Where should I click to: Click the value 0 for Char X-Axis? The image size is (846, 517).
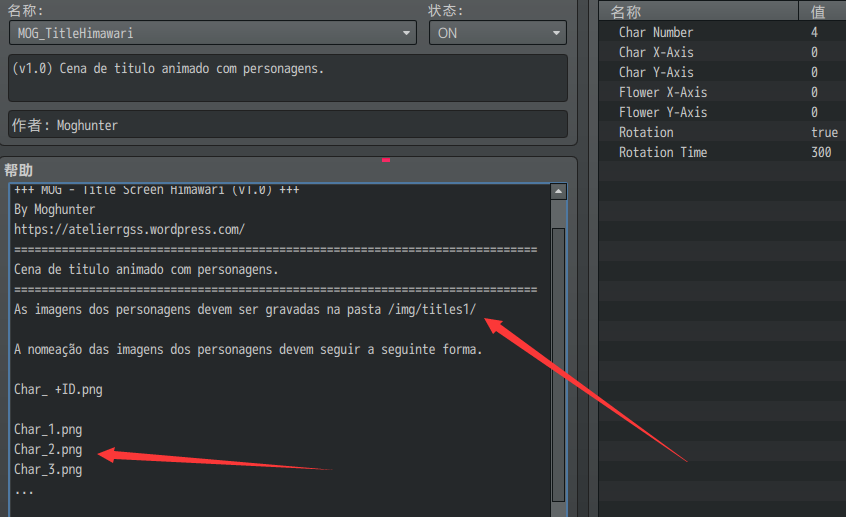[814, 52]
